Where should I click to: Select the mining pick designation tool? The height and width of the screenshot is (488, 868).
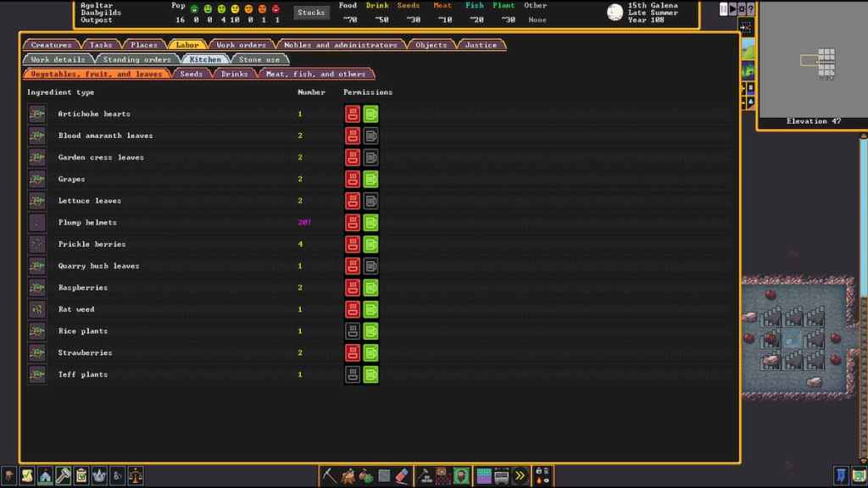coord(329,475)
